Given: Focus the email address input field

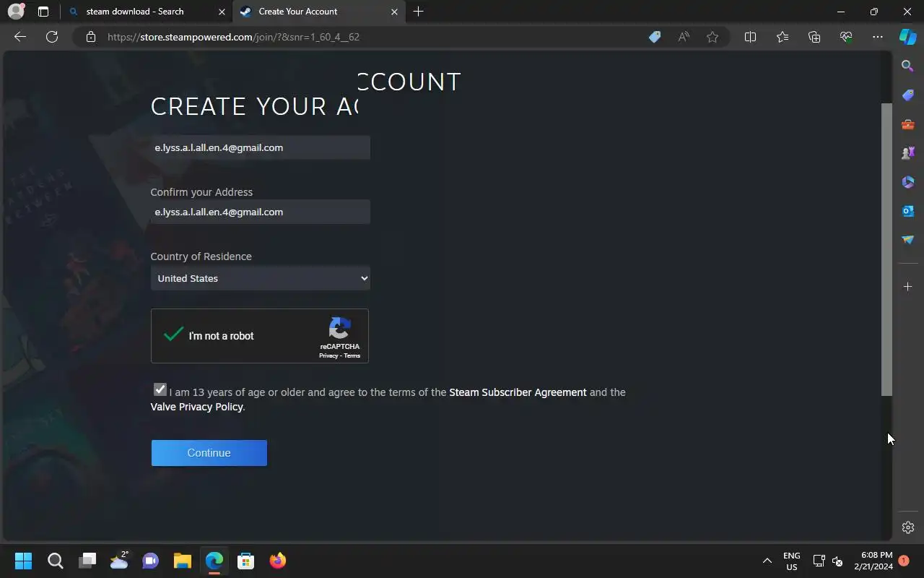Looking at the screenshot, I should (260, 147).
